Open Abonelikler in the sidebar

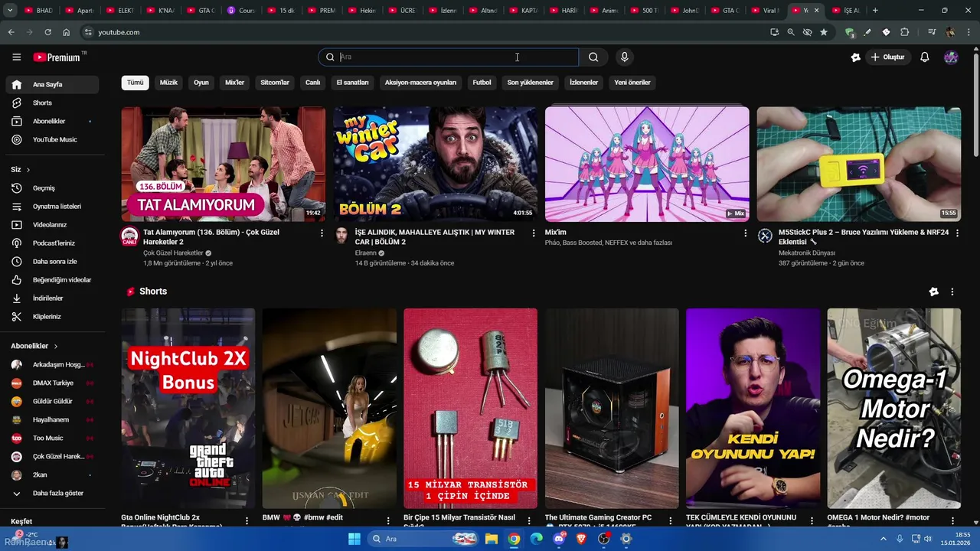pos(52,122)
